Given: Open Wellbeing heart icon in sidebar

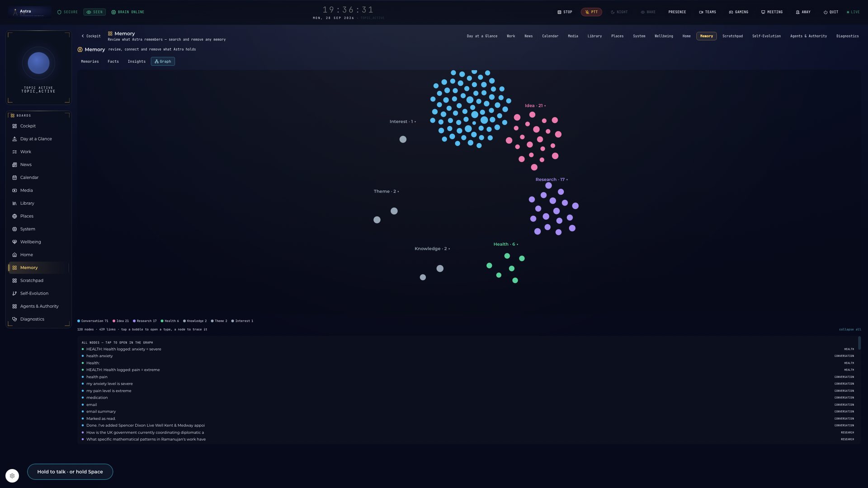Looking at the screenshot, I should pyautogui.click(x=14, y=242).
